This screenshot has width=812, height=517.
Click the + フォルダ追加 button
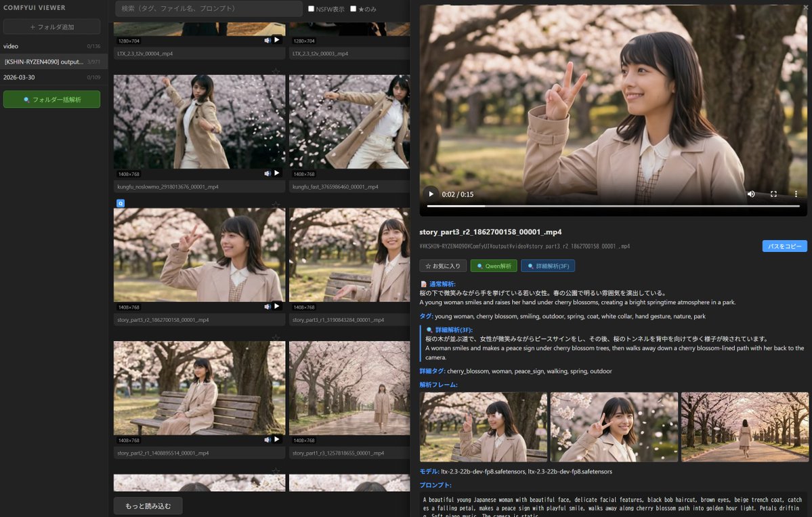click(51, 27)
